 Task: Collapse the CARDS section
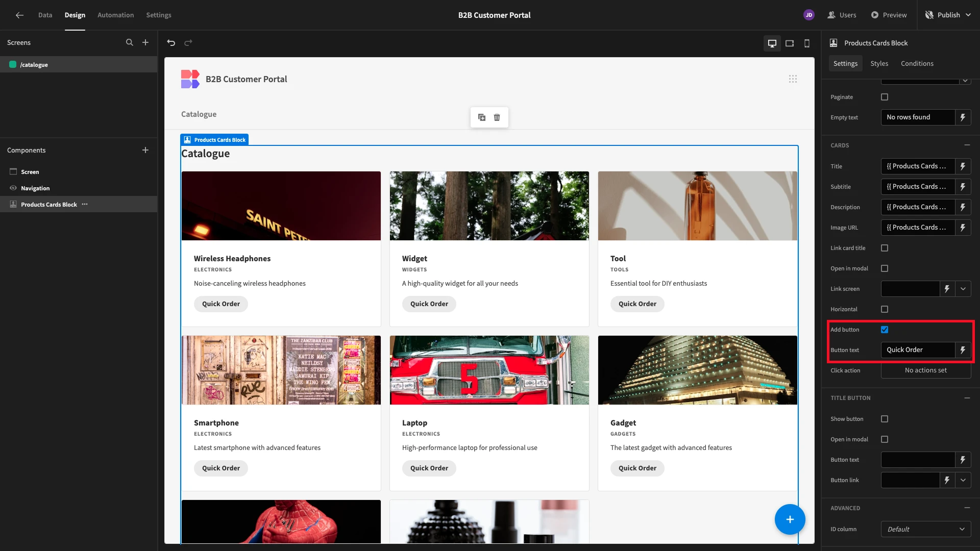pos(967,145)
